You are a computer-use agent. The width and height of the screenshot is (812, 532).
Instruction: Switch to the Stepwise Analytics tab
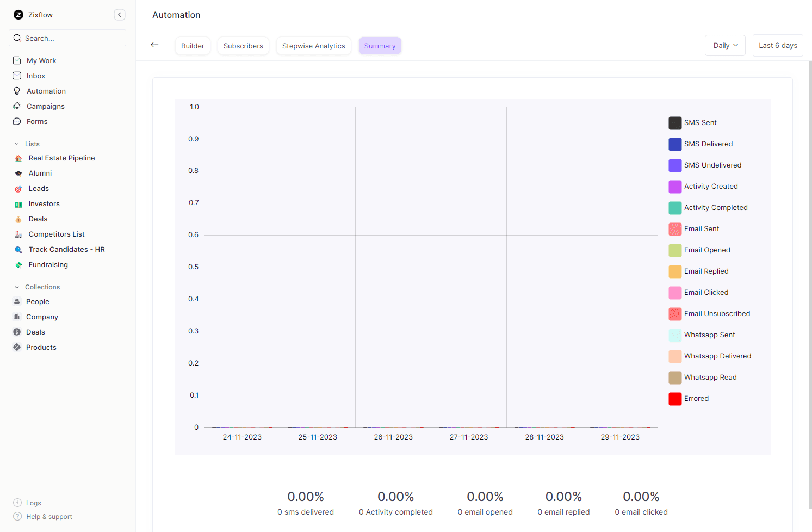(313, 46)
